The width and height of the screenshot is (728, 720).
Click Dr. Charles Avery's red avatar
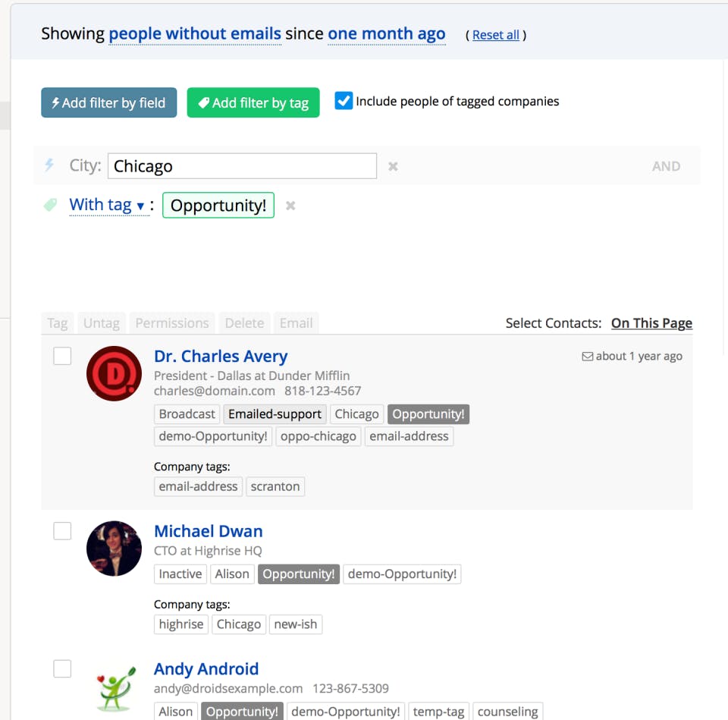[114, 373]
